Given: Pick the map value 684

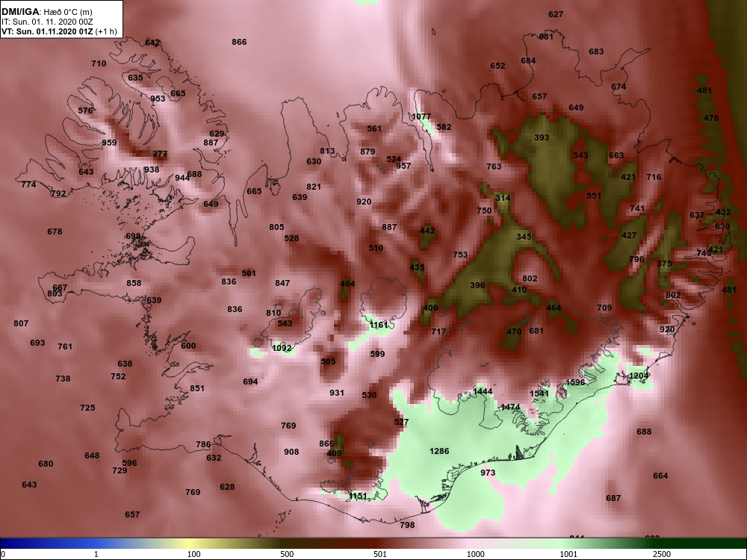Looking at the screenshot, I should point(528,60).
